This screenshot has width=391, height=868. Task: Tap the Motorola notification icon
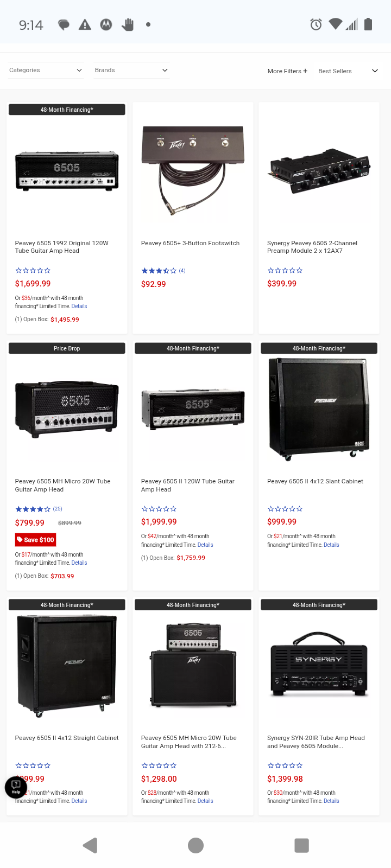tap(106, 24)
